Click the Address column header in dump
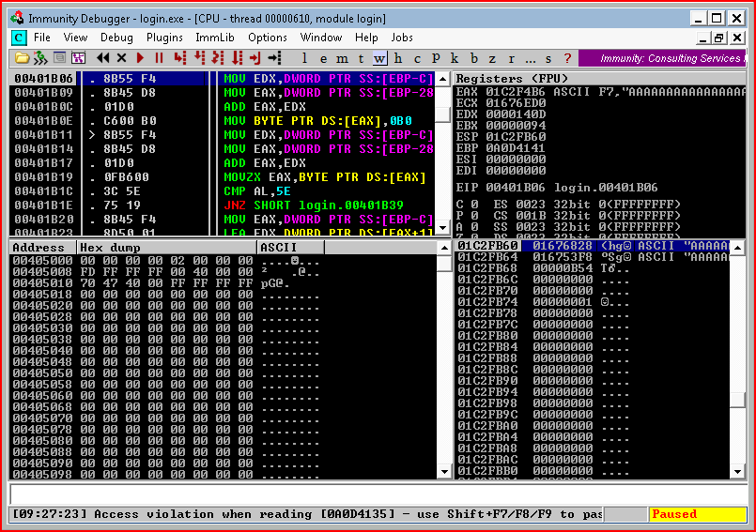This screenshot has width=756, height=532. (43, 248)
